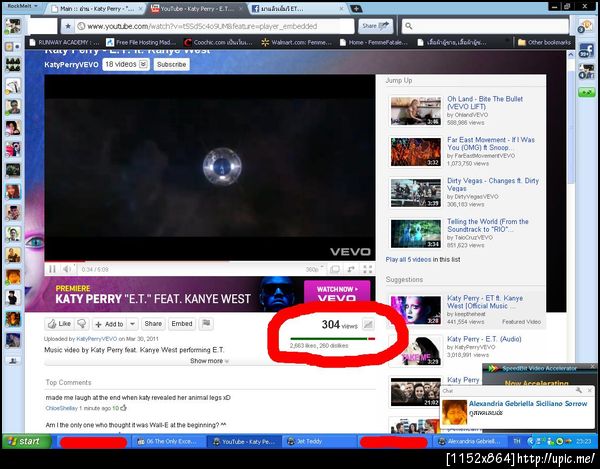Open video statistics chart icon
The width and height of the screenshot is (600, 469).
[x=368, y=324]
